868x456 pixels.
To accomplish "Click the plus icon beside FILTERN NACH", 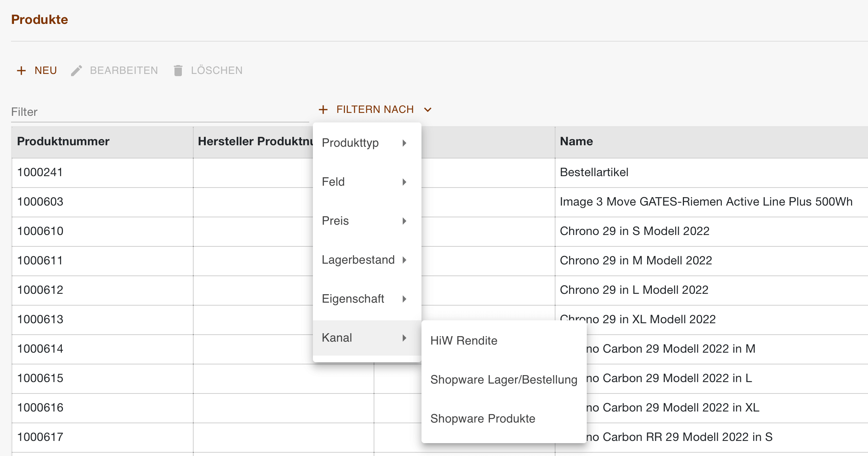I will (x=323, y=109).
